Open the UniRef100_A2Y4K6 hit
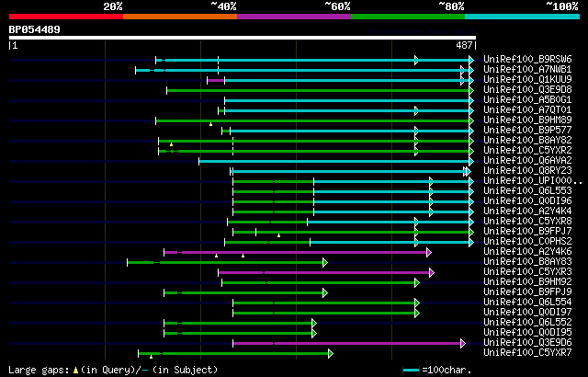 [x=527, y=252]
